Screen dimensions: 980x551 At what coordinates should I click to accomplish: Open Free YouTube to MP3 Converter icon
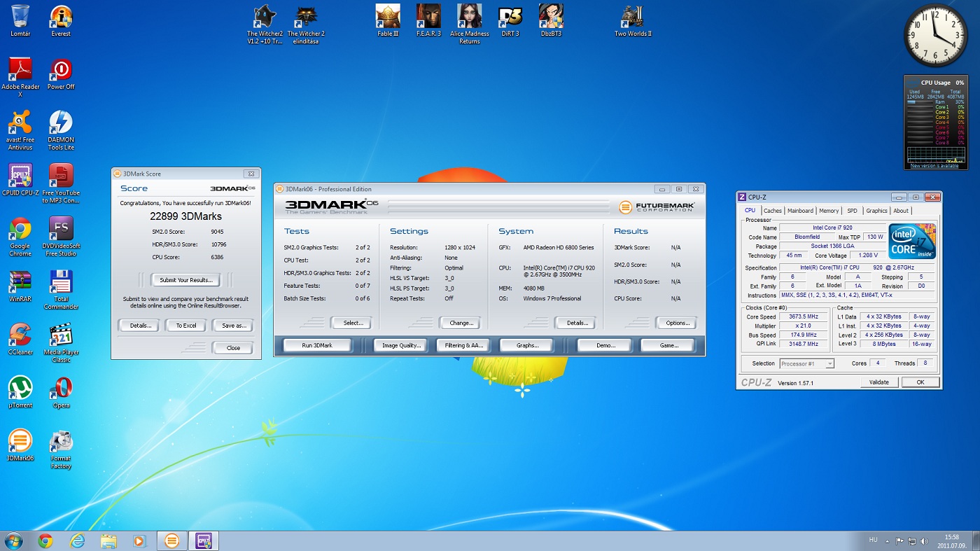pyautogui.click(x=61, y=183)
